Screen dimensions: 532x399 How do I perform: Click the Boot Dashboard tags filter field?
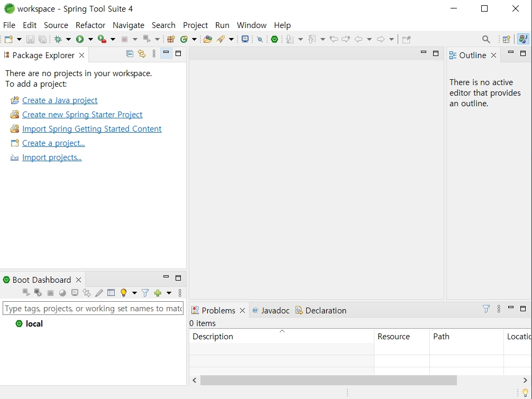pos(93,309)
